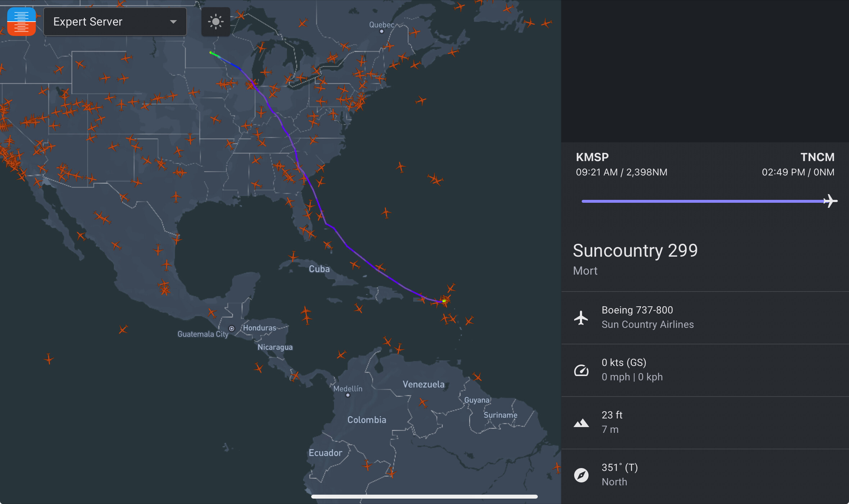
Task: Click the Guatemala City marker dot
Action: coord(232,329)
